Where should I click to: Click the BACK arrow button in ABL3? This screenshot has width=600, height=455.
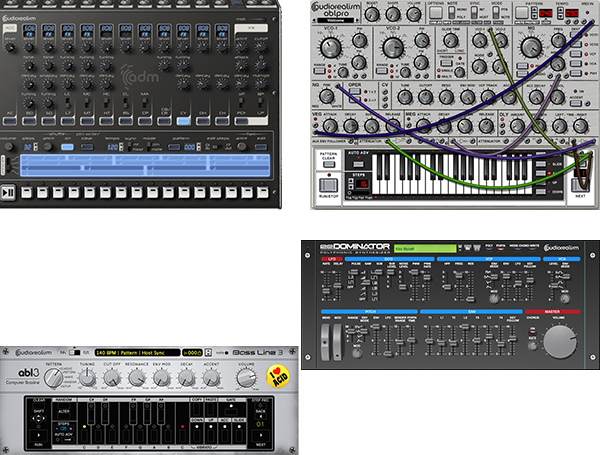261,416
